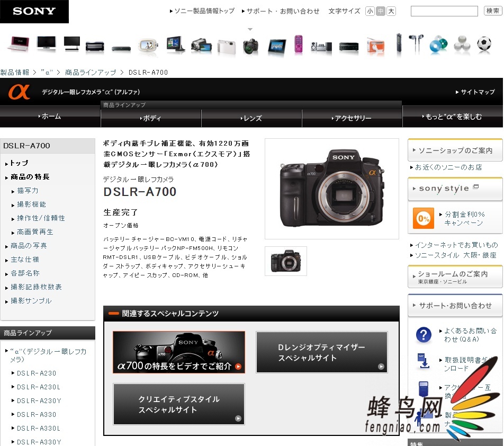The width and height of the screenshot is (504, 446).
Task: Select the ホーム navigation tab
Action: point(50,117)
